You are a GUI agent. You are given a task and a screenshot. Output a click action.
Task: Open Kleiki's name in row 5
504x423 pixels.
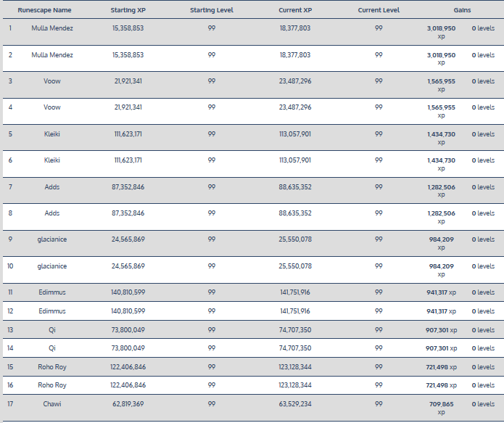(52, 134)
